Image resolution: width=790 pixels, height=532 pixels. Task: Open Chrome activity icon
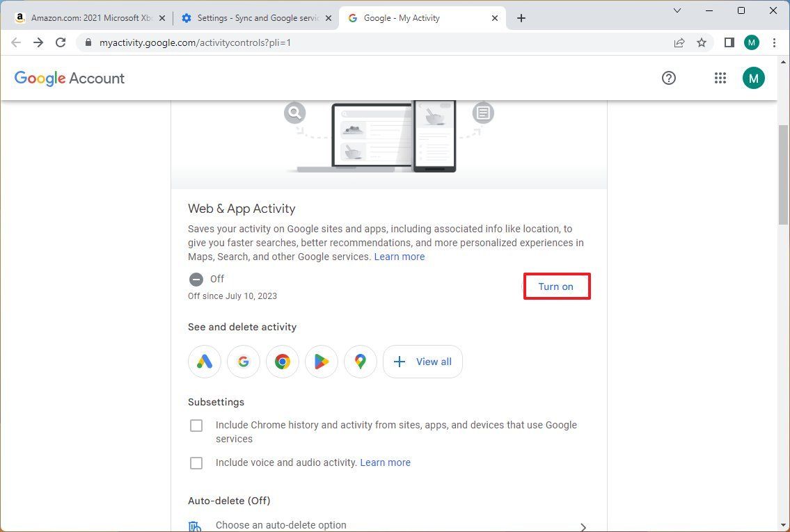click(282, 362)
